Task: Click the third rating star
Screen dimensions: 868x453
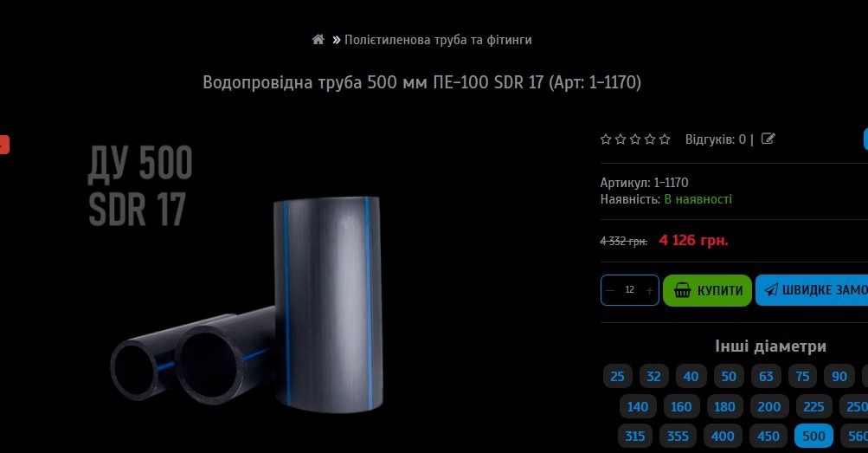Action: pos(635,139)
